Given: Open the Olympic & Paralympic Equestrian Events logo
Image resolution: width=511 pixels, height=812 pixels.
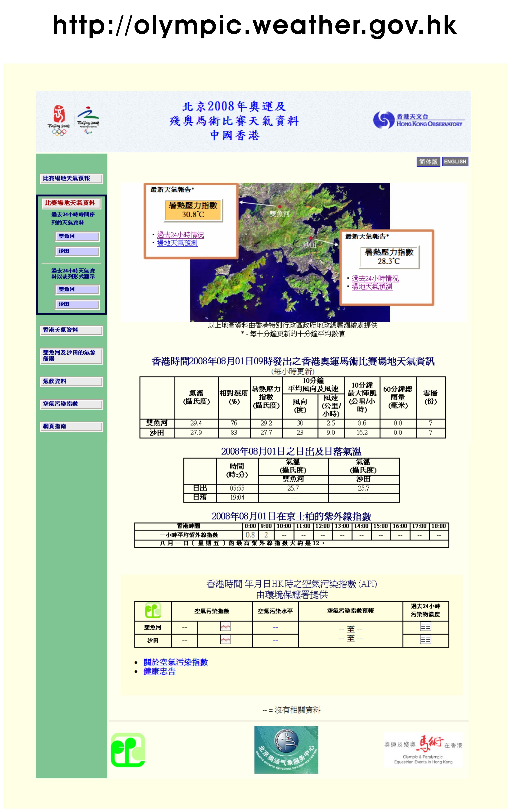Looking at the screenshot, I should 423,750.
